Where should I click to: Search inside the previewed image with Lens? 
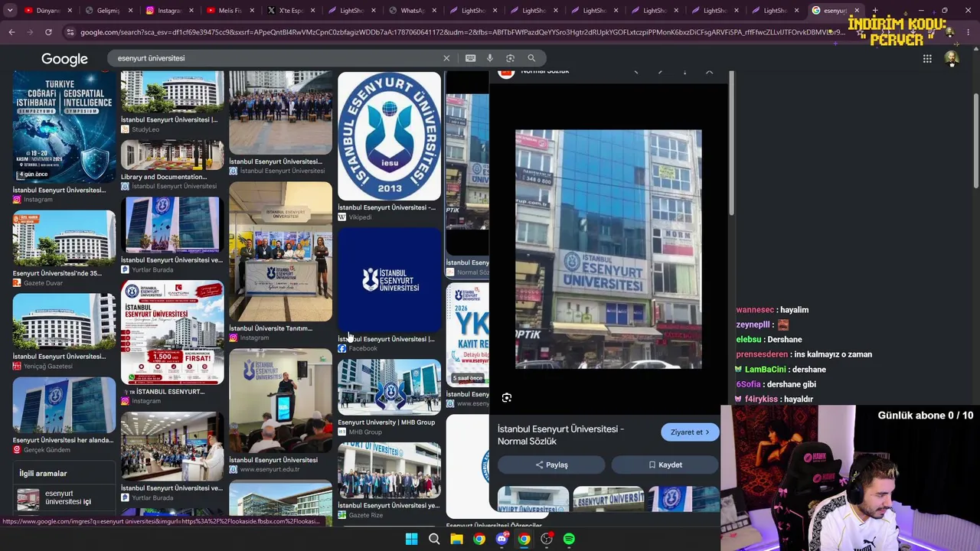pyautogui.click(x=507, y=398)
